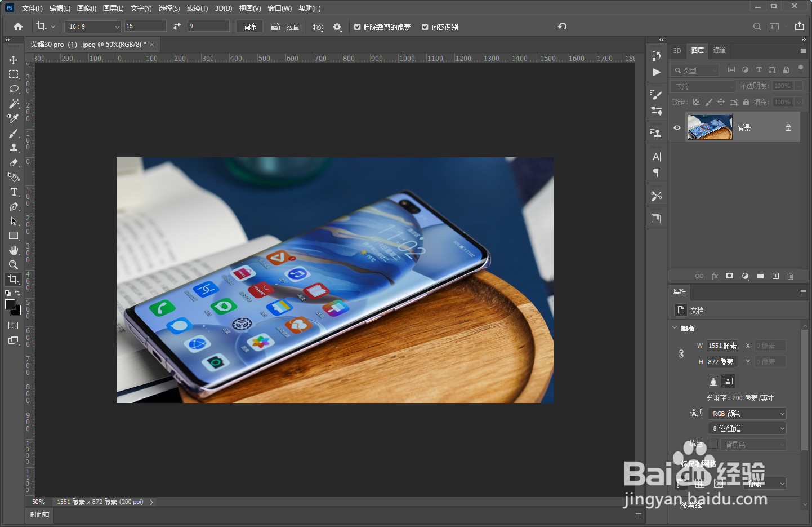
Task: Select the Lasso tool
Action: 14,89
